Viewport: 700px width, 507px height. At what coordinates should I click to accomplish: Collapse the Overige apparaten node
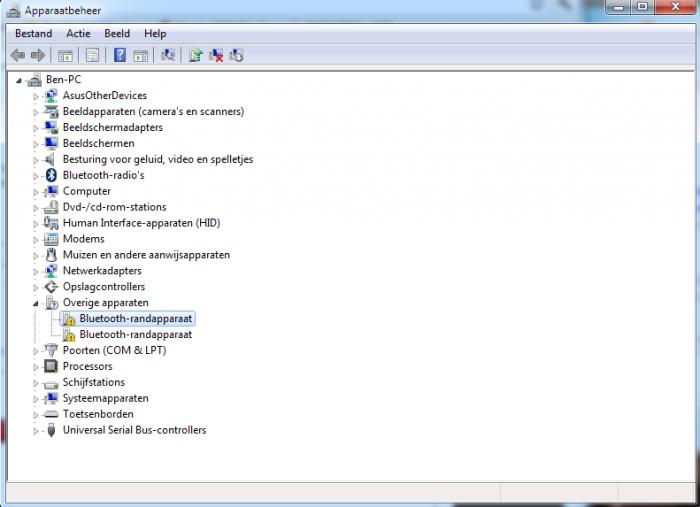[35, 304]
